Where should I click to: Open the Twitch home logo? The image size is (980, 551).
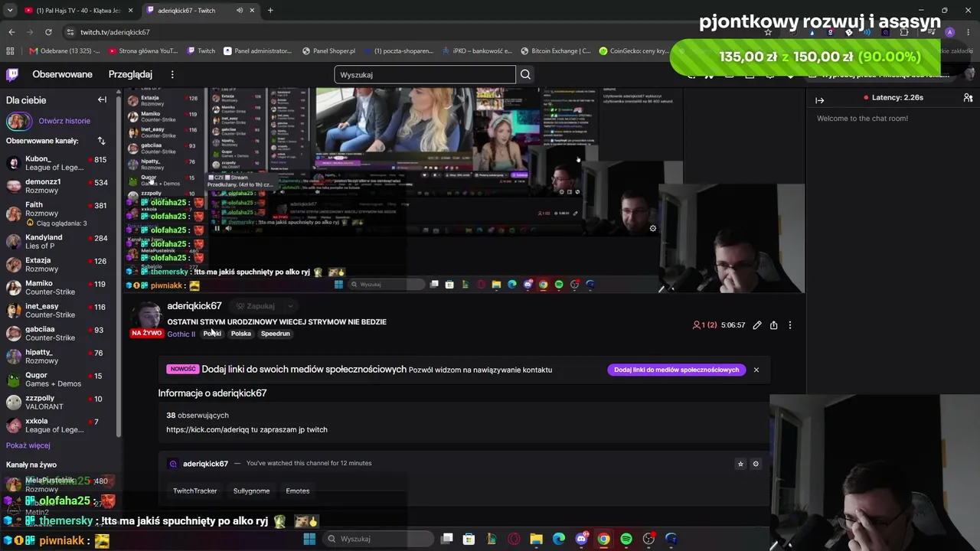tap(12, 74)
